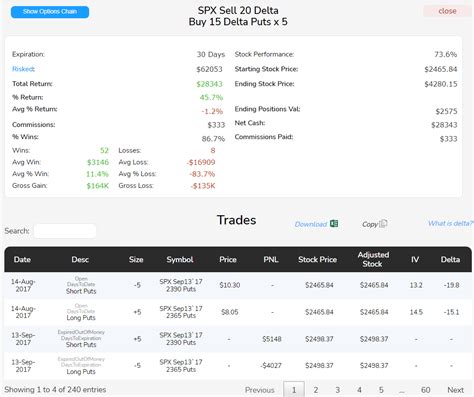Click the Avg Loss value -$16909

pyautogui.click(x=201, y=162)
